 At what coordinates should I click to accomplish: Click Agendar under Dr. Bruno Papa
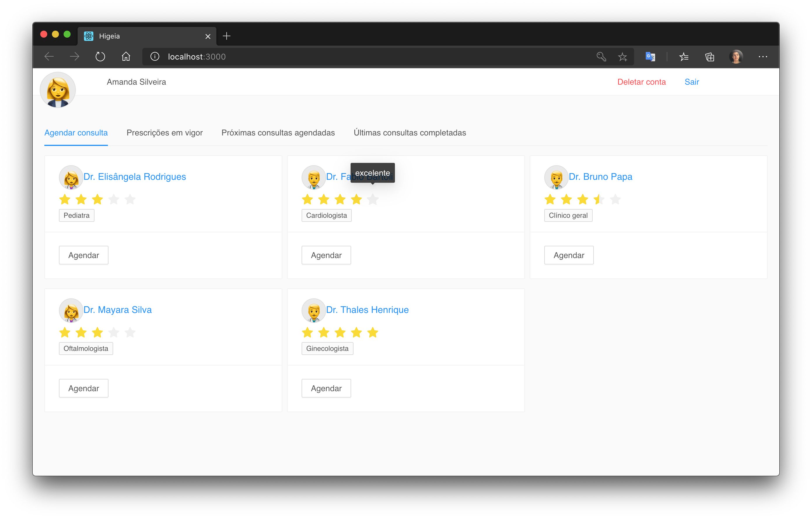pos(568,255)
